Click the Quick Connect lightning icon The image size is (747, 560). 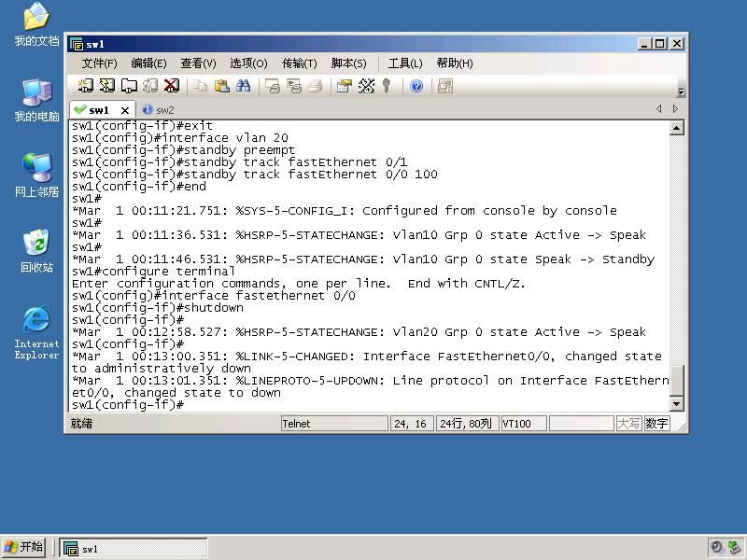(x=107, y=86)
